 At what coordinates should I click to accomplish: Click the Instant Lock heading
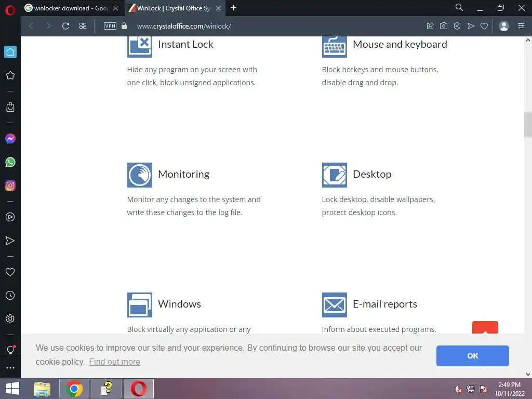pos(185,45)
